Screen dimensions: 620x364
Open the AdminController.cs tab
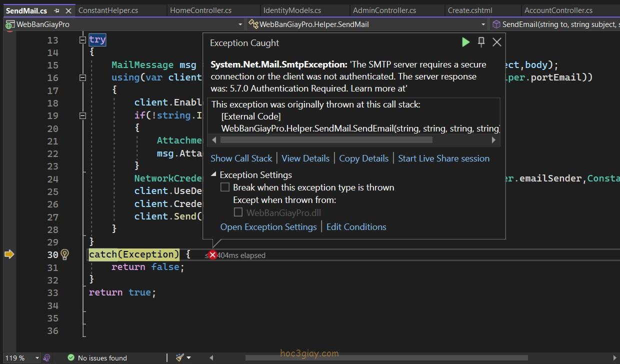point(384,10)
